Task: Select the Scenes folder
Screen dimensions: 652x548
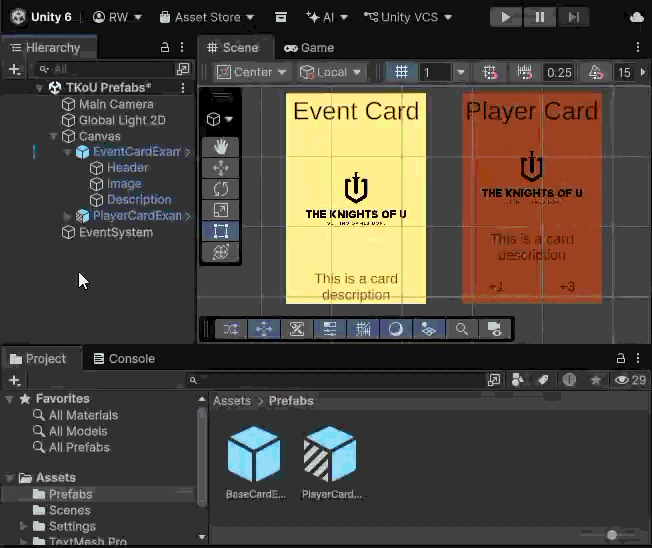Action: pos(62,510)
